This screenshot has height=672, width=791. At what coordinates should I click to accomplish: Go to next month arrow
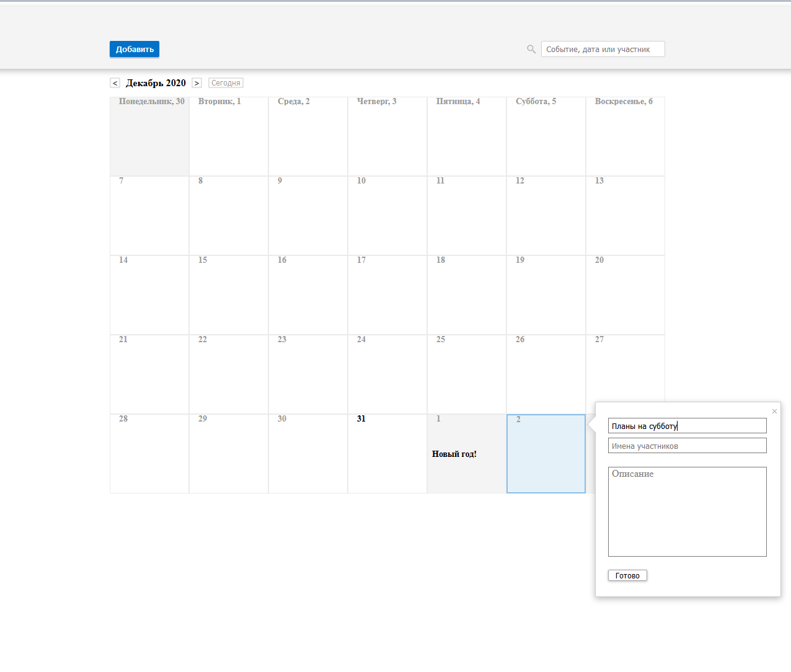point(197,83)
